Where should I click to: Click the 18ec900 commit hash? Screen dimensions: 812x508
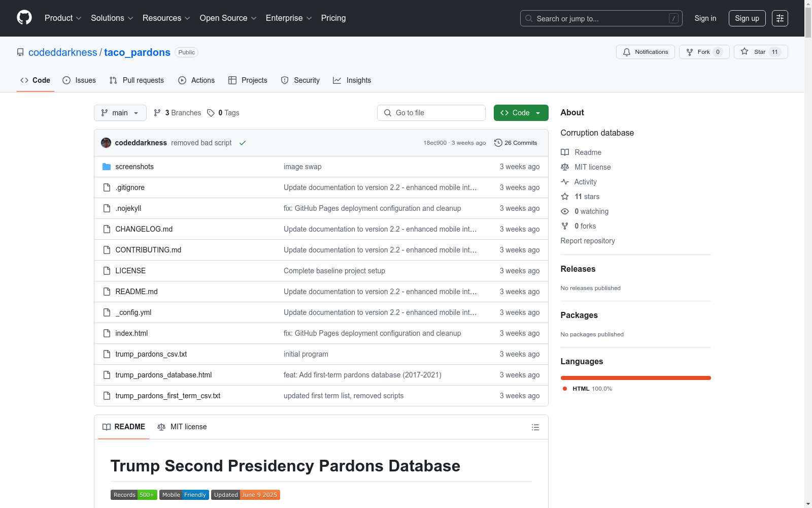pos(435,143)
